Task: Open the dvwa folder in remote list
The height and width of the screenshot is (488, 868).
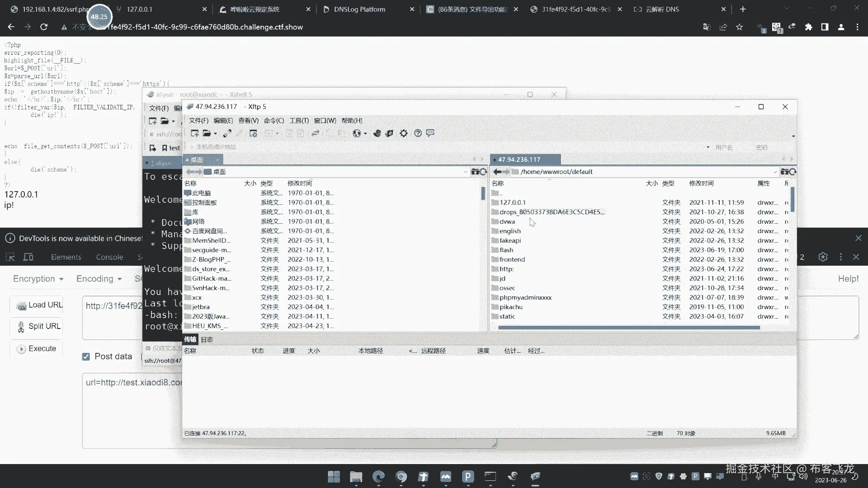Action: [x=507, y=221]
